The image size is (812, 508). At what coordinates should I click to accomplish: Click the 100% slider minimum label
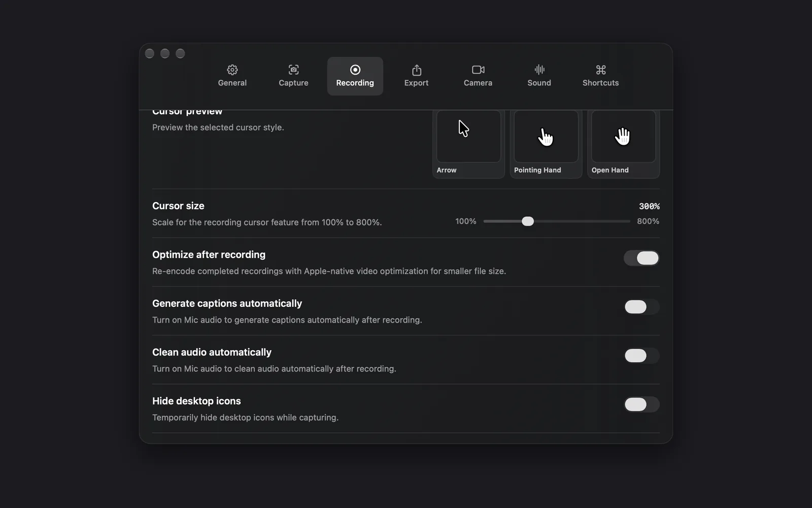click(466, 221)
